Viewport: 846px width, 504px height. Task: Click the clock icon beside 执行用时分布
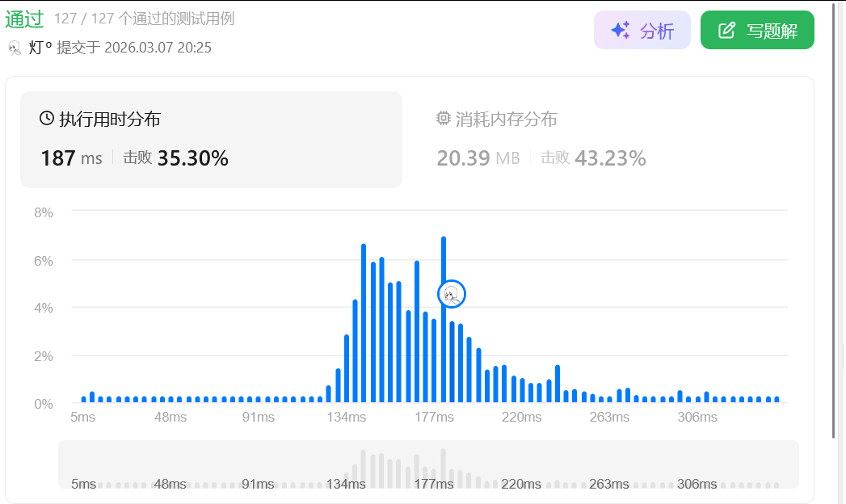pos(47,119)
